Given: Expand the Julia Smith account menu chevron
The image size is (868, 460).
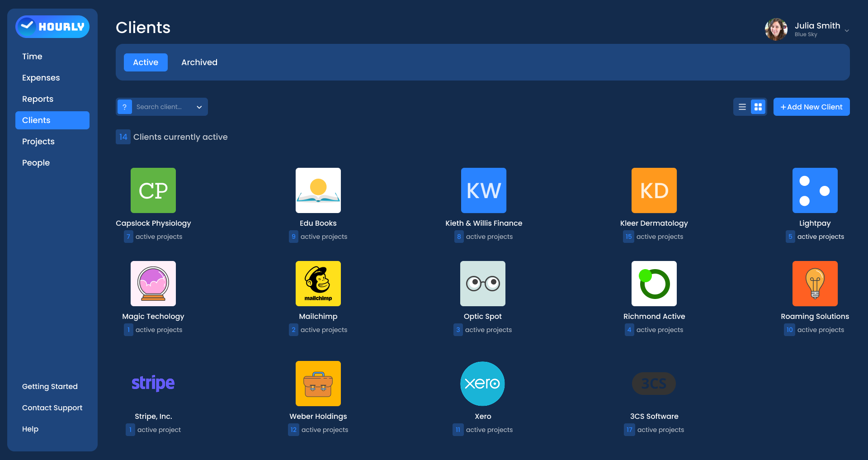Looking at the screenshot, I should tap(847, 31).
